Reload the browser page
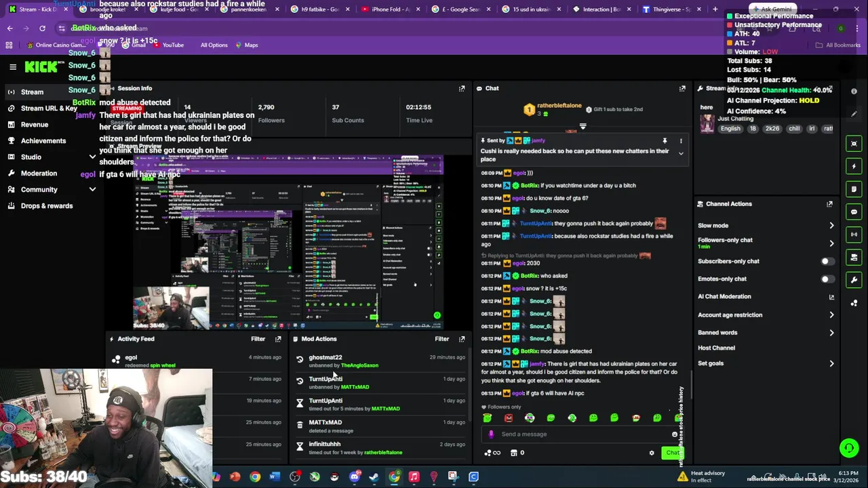Viewport: 868px width, 488px height. pyautogui.click(x=42, y=28)
